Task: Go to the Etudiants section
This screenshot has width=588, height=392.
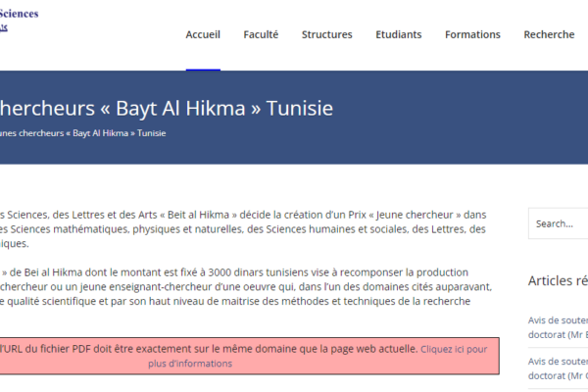Action: pyautogui.click(x=399, y=34)
